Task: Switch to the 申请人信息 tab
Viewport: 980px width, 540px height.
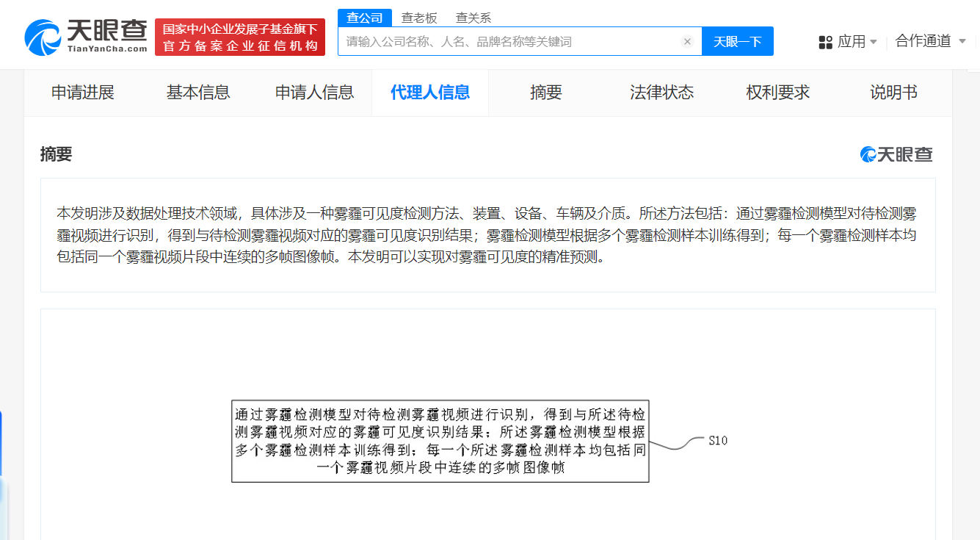Action: pyautogui.click(x=314, y=93)
